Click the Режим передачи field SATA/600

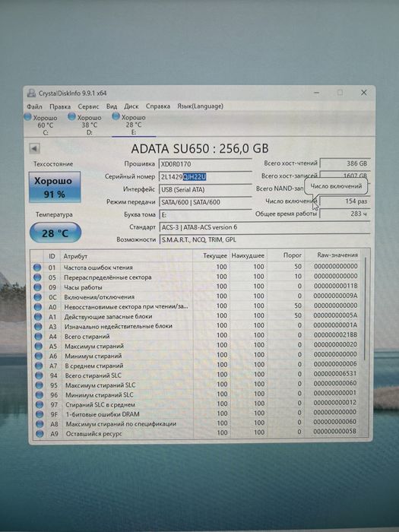205,202
